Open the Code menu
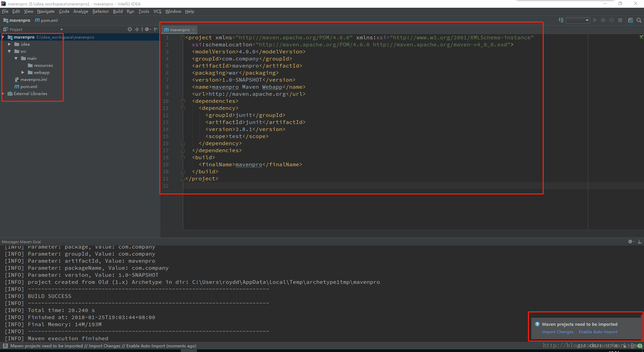Viewport: 644px width, 352px height. 64,11
